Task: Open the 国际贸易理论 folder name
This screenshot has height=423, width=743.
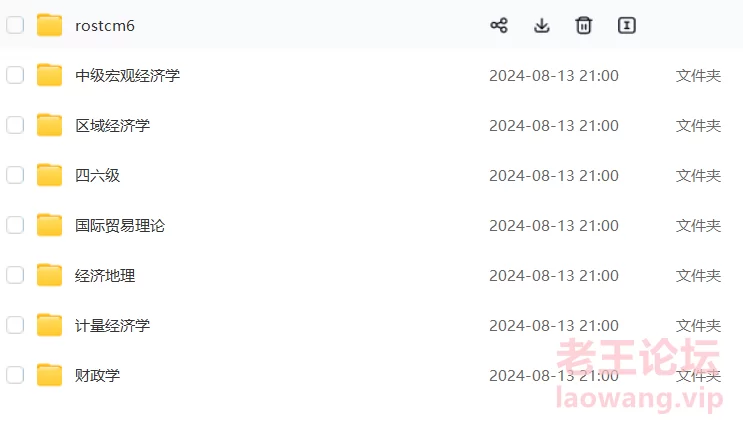Action: 120,225
